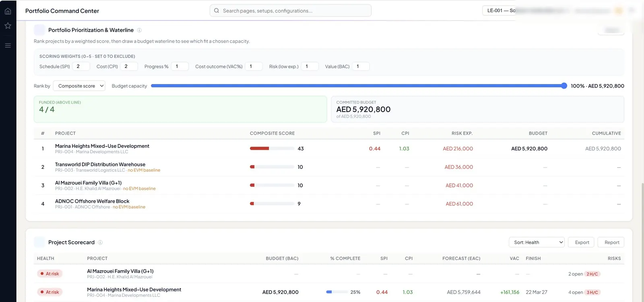Click the Report button
The width and height of the screenshot is (644, 302).
[612, 242]
